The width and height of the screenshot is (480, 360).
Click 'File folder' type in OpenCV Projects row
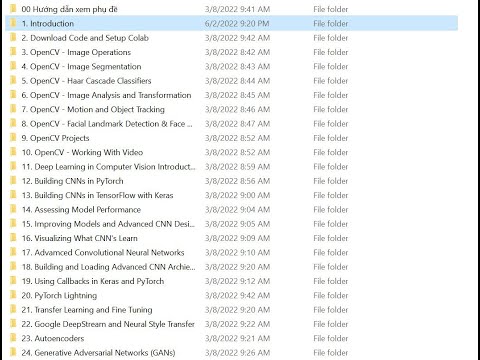[331, 138]
